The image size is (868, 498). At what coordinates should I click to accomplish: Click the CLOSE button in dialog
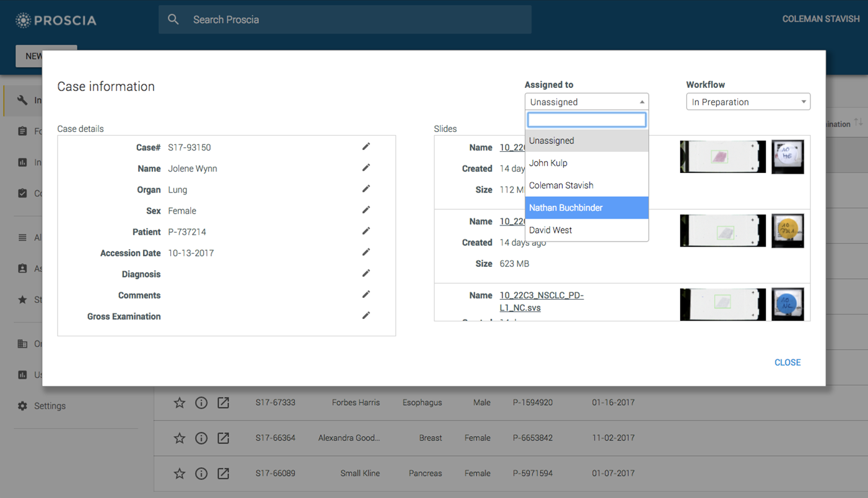point(787,362)
